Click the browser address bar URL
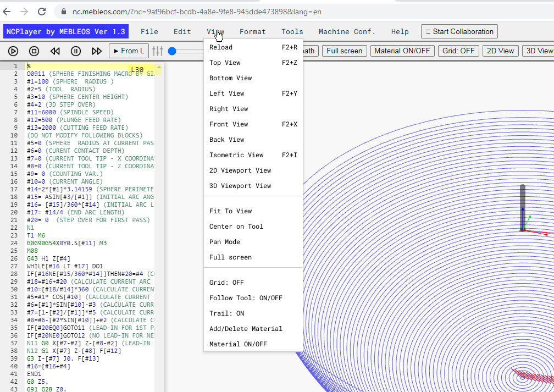This screenshot has height=392, width=554. 197,12
